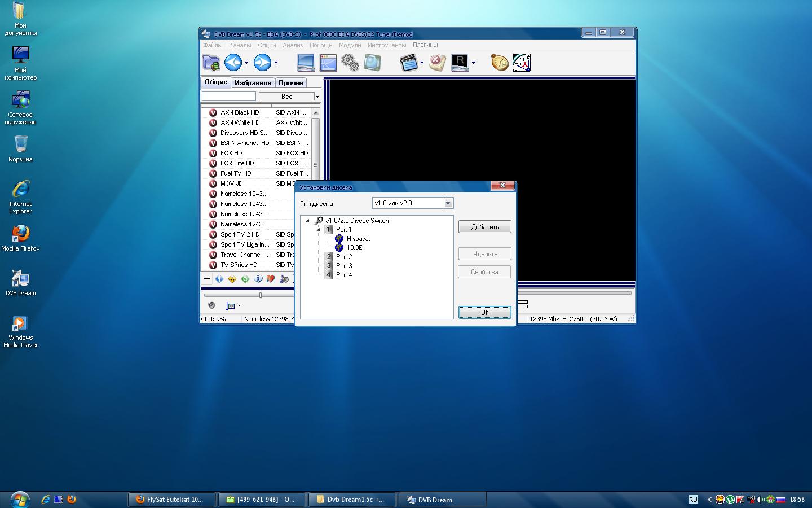Click Mozilla Firefox desktop icon
The image size is (812, 508).
[x=20, y=238]
